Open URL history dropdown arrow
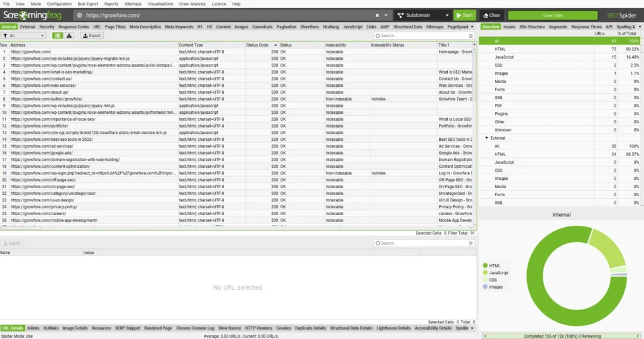644x339 pixels. tap(386, 15)
